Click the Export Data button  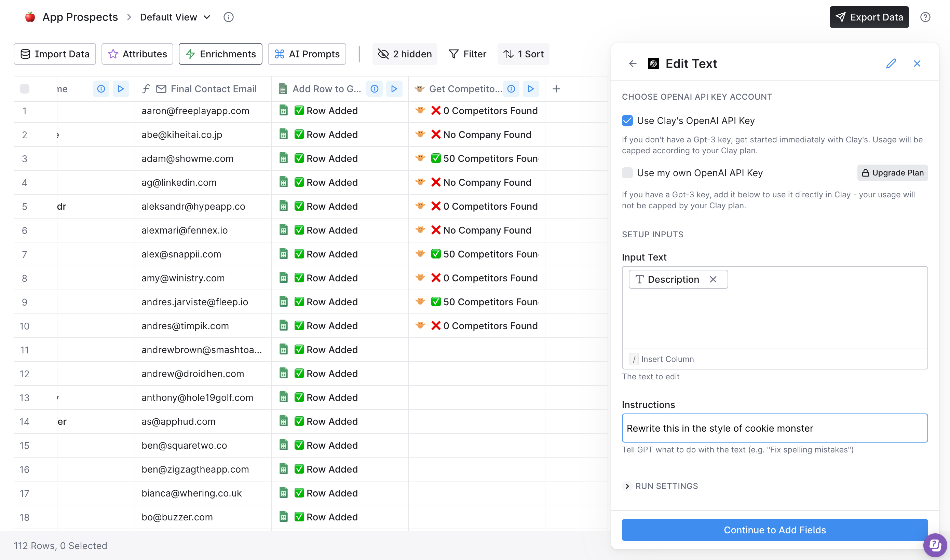[869, 17]
